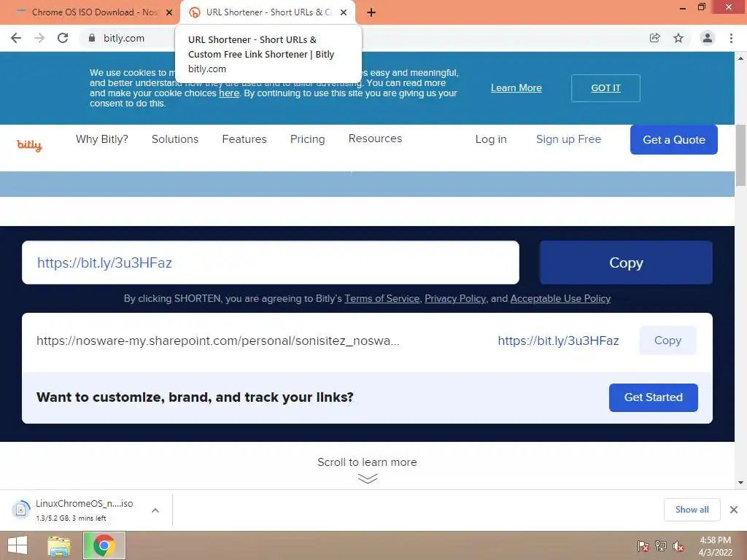Go back using browser back arrow
Viewport: 747px width, 560px height.
(16, 38)
